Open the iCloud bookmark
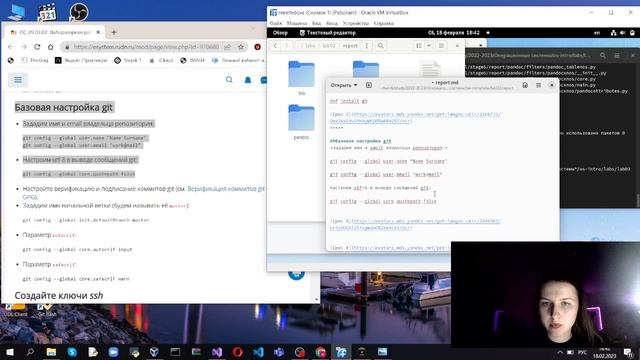 coord(161,60)
